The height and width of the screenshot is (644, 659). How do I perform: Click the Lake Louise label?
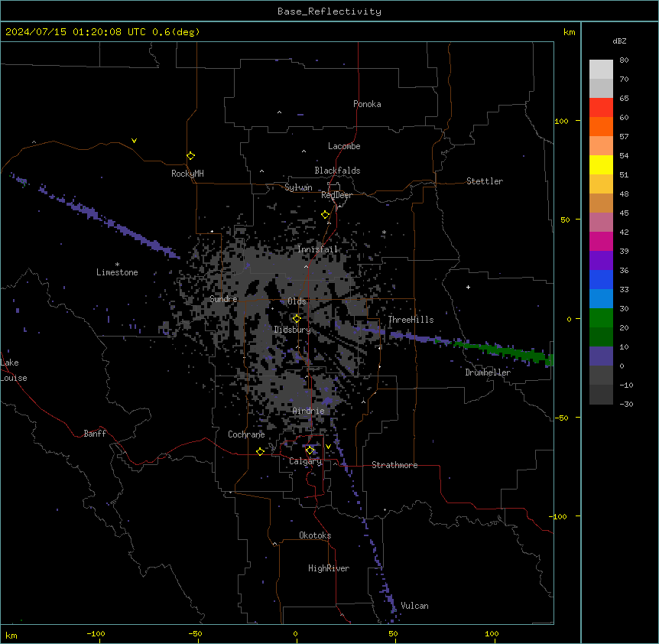(14, 370)
